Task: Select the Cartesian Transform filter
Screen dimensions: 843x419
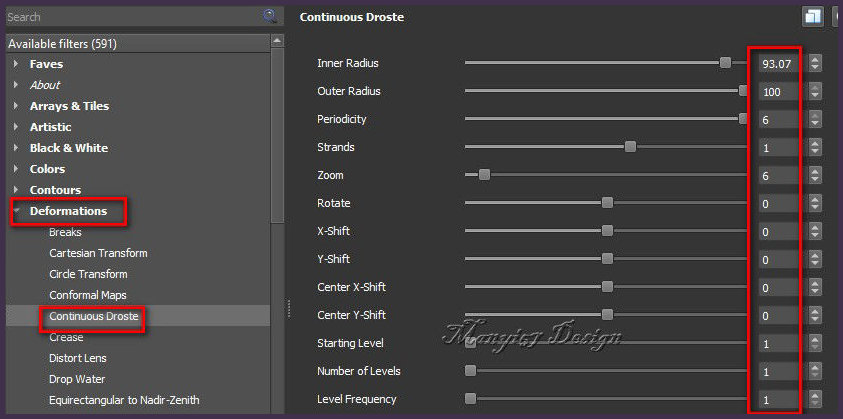Action: 98,253
